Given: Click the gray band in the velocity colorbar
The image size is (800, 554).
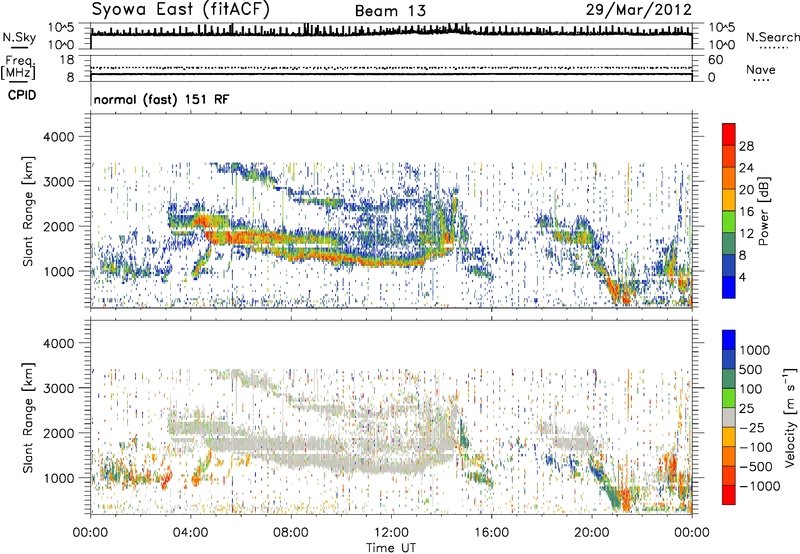Looking at the screenshot, I should tap(729, 418).
